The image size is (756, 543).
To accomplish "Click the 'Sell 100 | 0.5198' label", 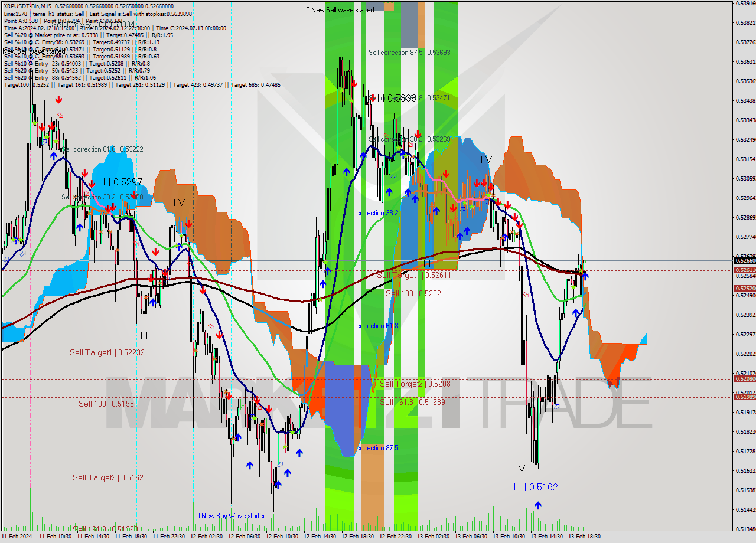I will point(106,404).
